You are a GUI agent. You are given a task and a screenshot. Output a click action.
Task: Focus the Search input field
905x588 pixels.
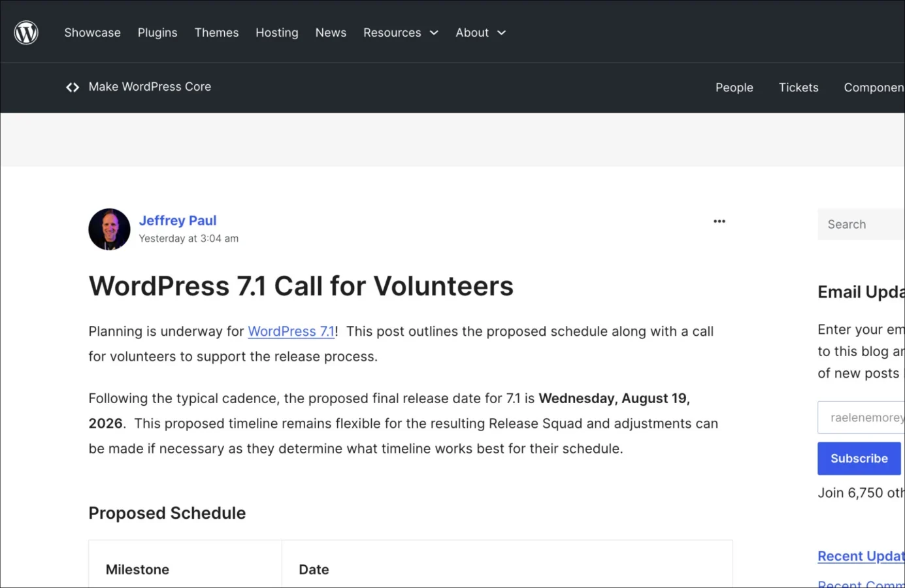click(861, 224)
